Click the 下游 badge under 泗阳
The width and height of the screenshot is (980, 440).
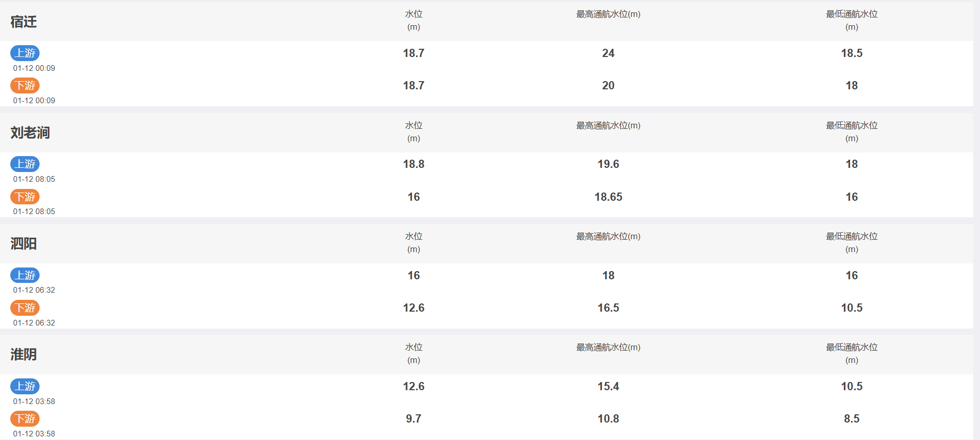coord(25,308)
